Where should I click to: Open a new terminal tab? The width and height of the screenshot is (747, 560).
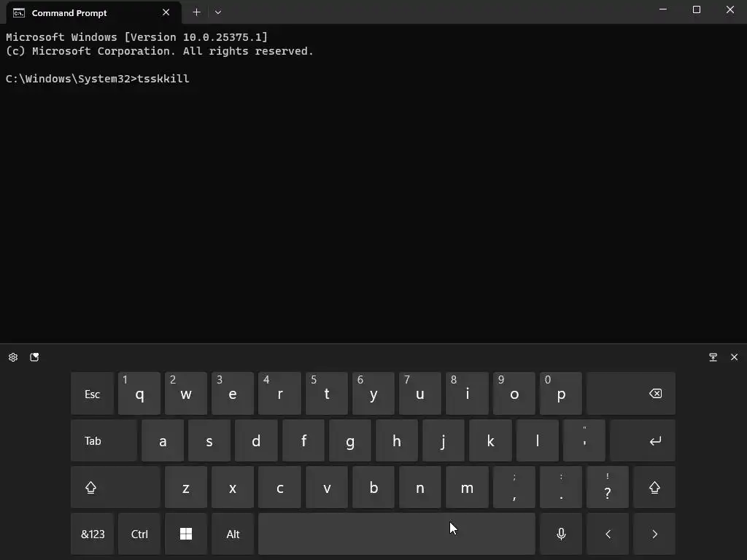(196, 12)
